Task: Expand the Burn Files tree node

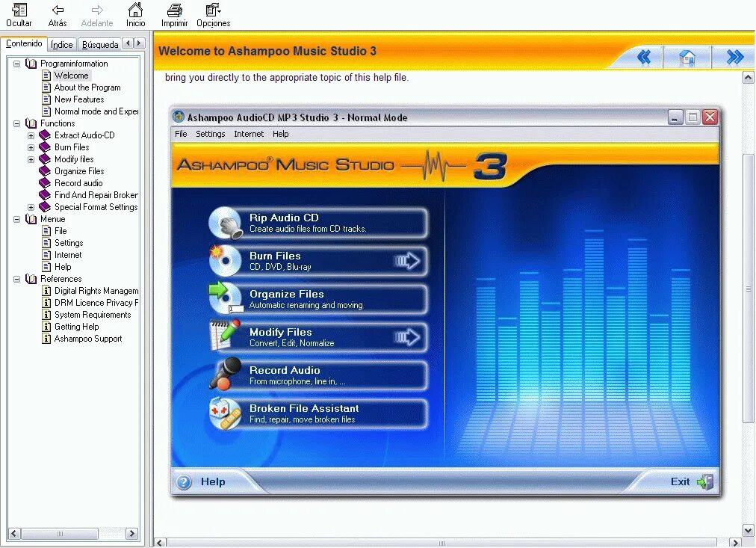Action: (x=31, y=147)
